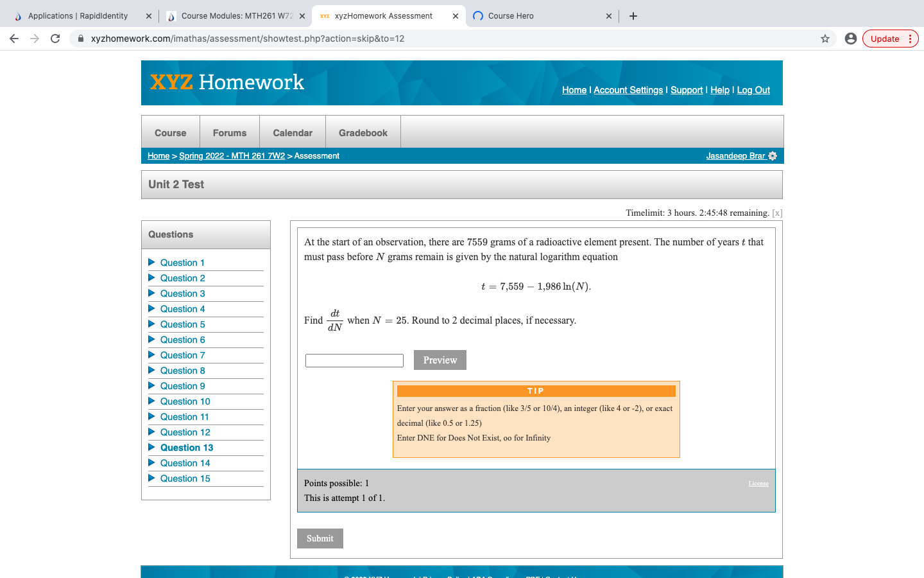
Task: Preview the entered answer
Action: point(440,360)
